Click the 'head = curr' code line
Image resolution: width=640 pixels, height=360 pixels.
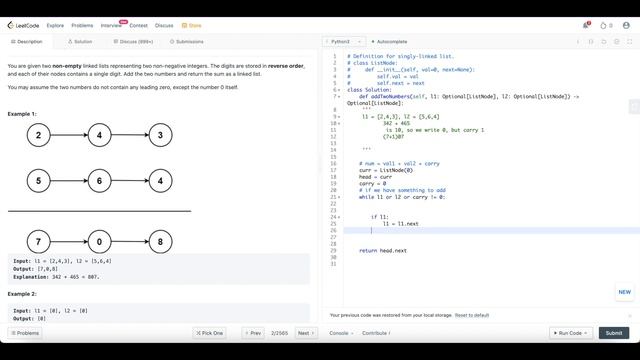pyautogui.click(x=375, y=177)
